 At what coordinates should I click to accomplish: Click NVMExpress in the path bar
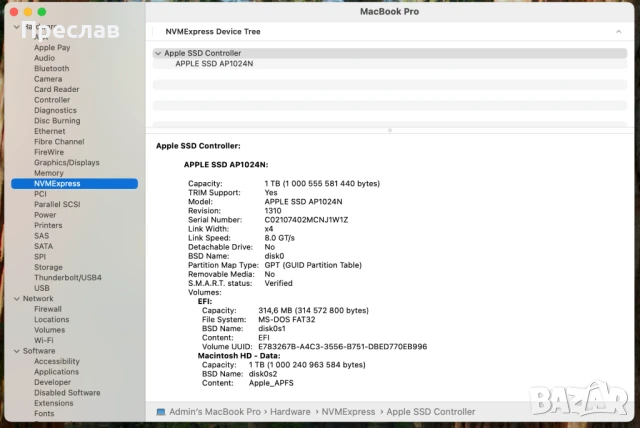tap(348, 412)
